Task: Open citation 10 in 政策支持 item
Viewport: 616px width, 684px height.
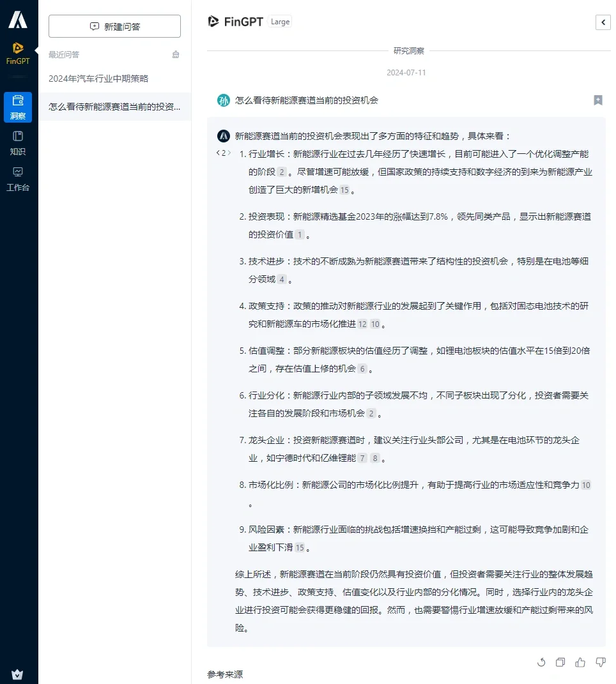Action: pos(375,324)
